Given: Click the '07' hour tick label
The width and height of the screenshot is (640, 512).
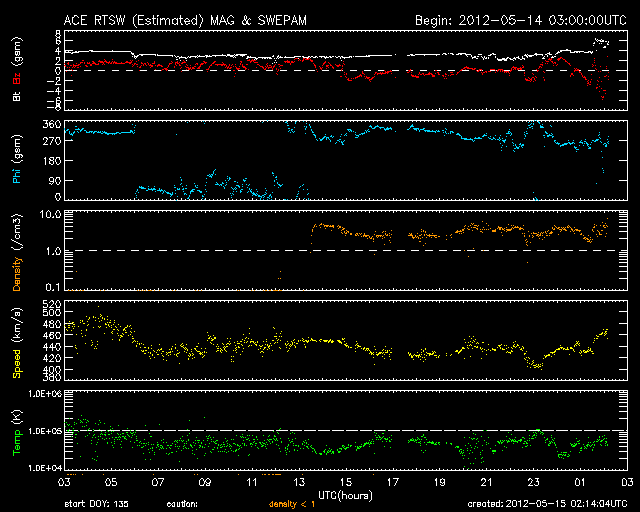Looking at the screenshot, I should click(x=158, y=482).
